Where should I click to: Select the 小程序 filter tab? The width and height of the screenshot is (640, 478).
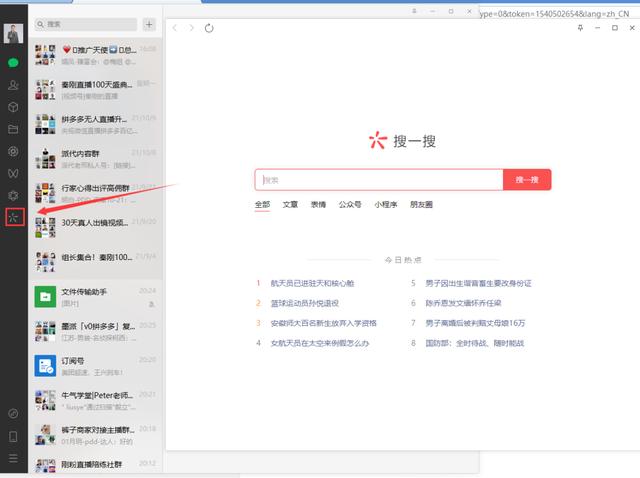(386, 205)
